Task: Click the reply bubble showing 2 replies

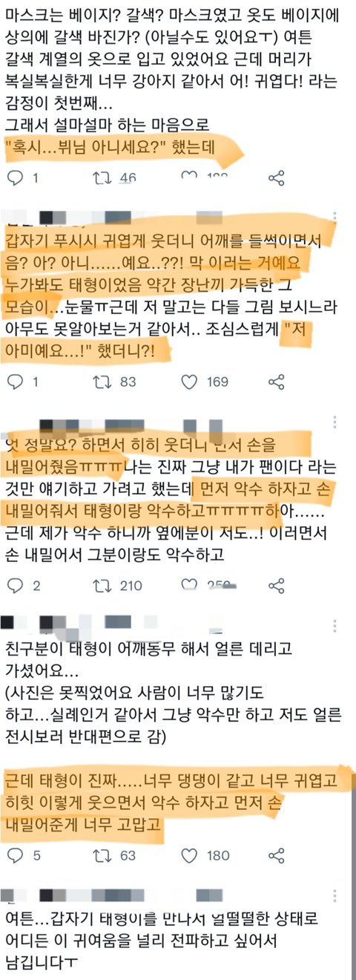Action: pos(15,585)
